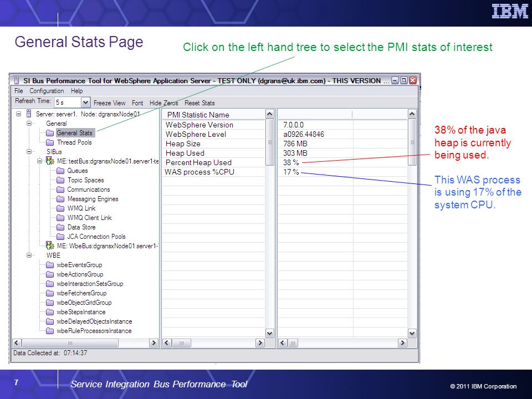Select the Percent Heap Used row
The height and width of the screenshot is (399, 532).
(214, 162)
